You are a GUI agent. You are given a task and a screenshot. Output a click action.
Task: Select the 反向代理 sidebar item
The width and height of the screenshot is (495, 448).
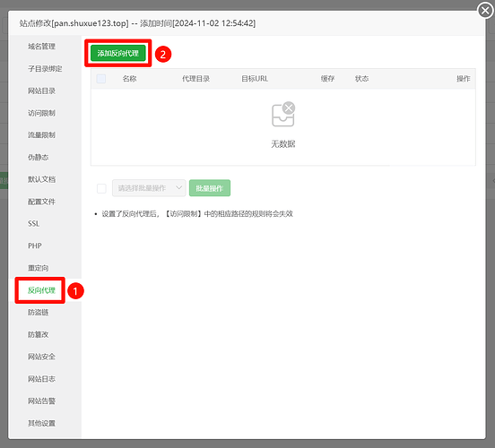tap(41, 290)
